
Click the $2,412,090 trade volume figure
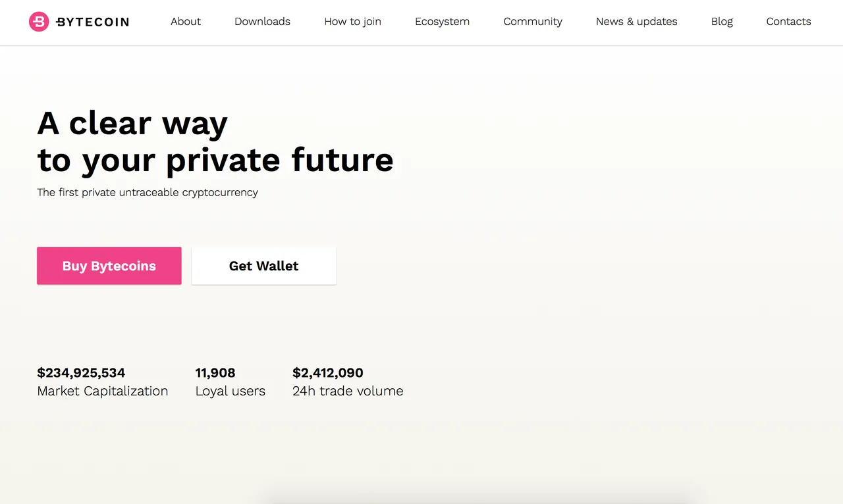pos(328,373)
